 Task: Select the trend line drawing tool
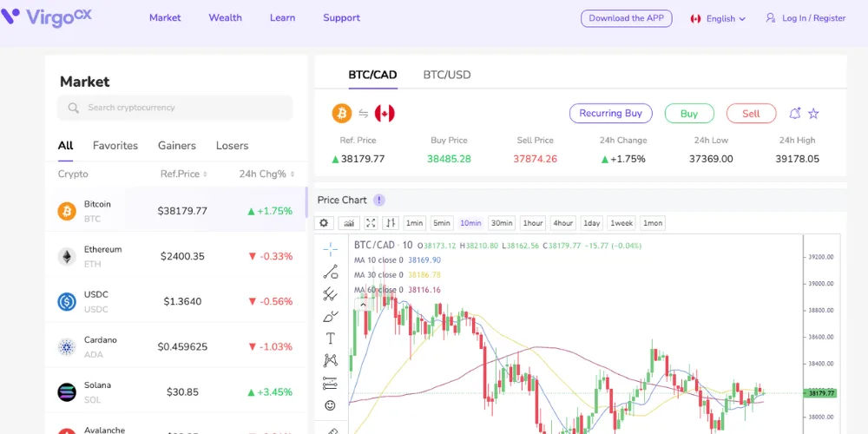pyautogui.click(x=330, y=272)
